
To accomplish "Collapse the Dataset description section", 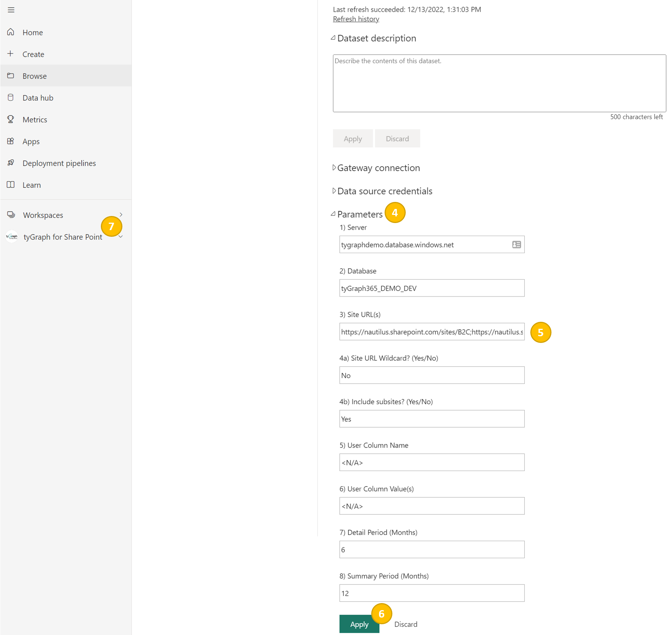I will click(x=333, y=38).
